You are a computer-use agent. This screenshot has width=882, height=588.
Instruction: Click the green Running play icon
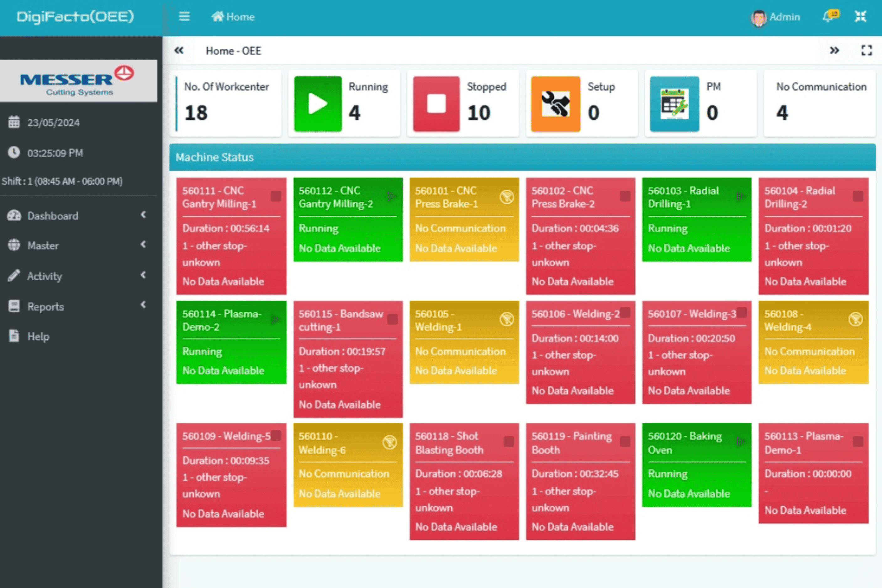click(x=318, y=104)
